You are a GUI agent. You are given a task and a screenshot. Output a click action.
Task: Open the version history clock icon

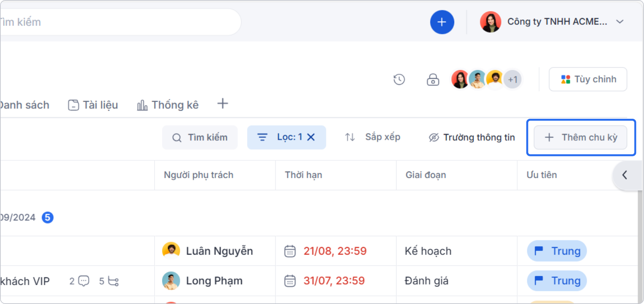coord(399,80)
